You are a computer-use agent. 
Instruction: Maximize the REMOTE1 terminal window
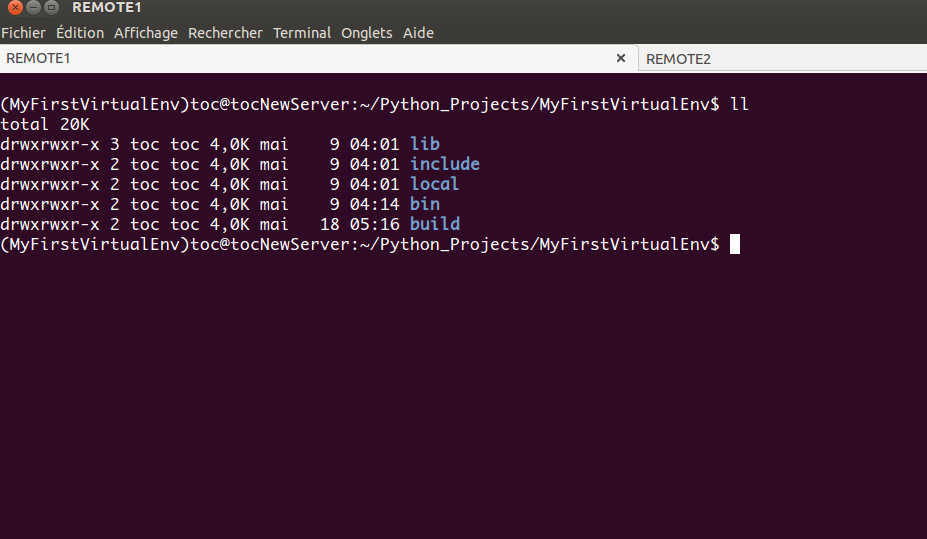[x=51, y=8]
